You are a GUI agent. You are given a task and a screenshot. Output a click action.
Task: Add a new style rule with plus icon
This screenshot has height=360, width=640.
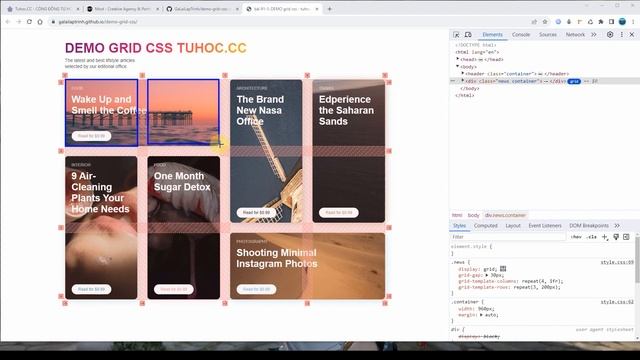click(605, 237)
